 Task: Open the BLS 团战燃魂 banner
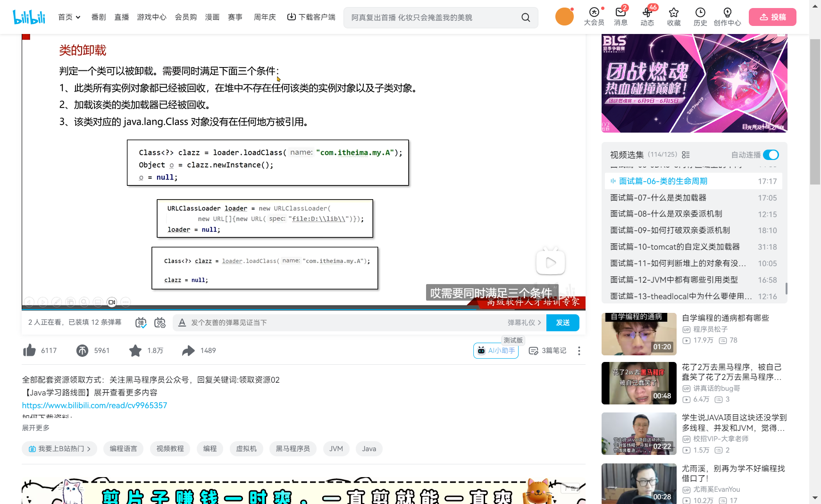(x=695, y=83)
